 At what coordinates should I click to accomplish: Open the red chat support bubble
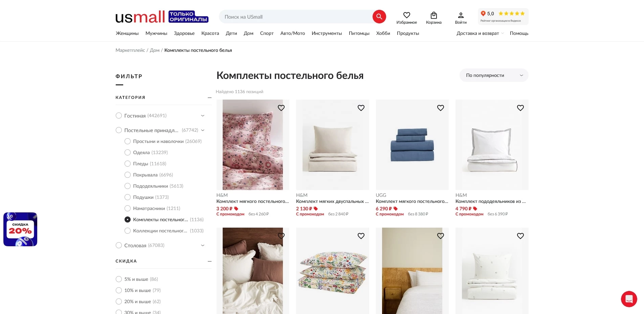point(629,299)
